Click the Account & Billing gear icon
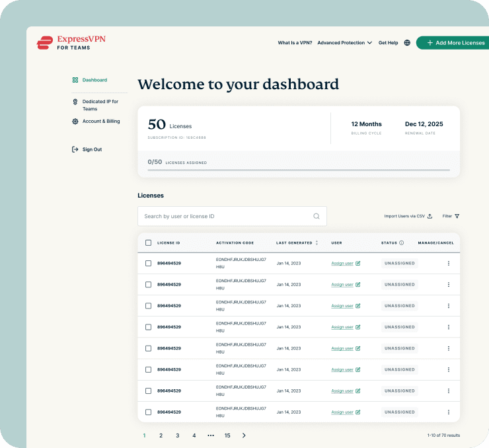The height and width of the screenshot is (448, 489). pyautogui.click(x=75, y=122)
